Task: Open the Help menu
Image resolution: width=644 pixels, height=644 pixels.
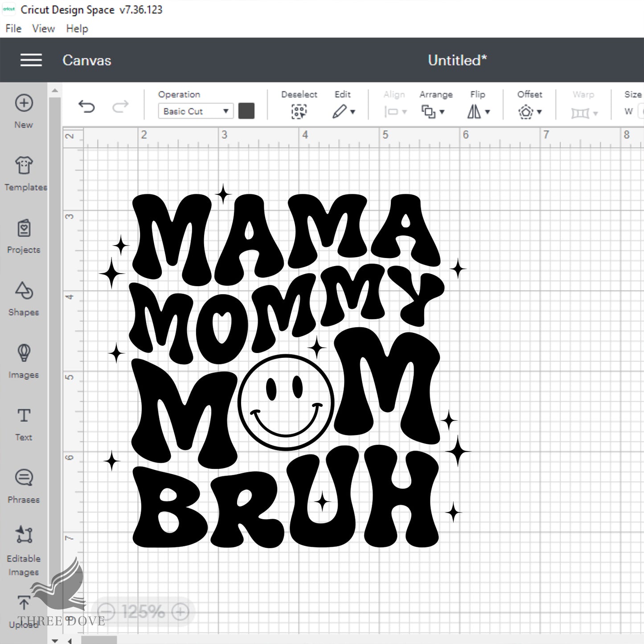Action: (77, 29)
